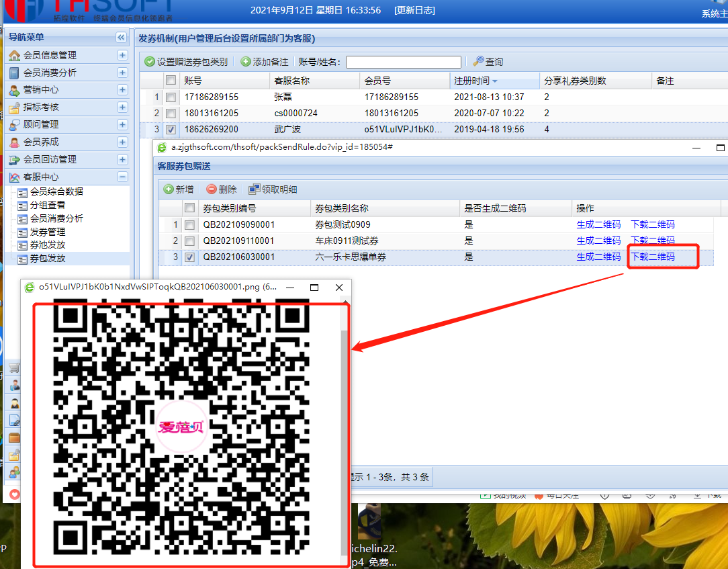Click the 会员综合数据 tree item icon
Viewport: 728px width, 569px height.
(x=22, y=192)
